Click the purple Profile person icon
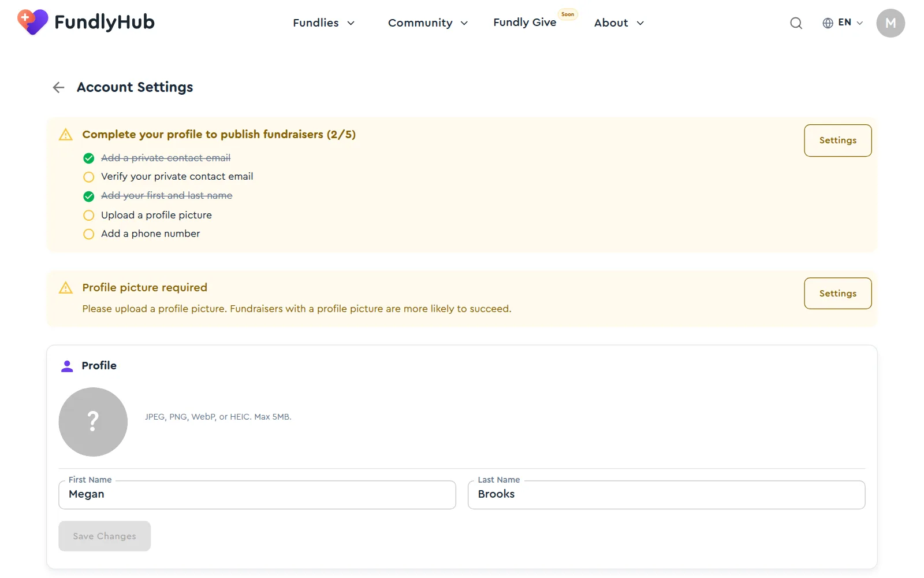 (67, 366)
